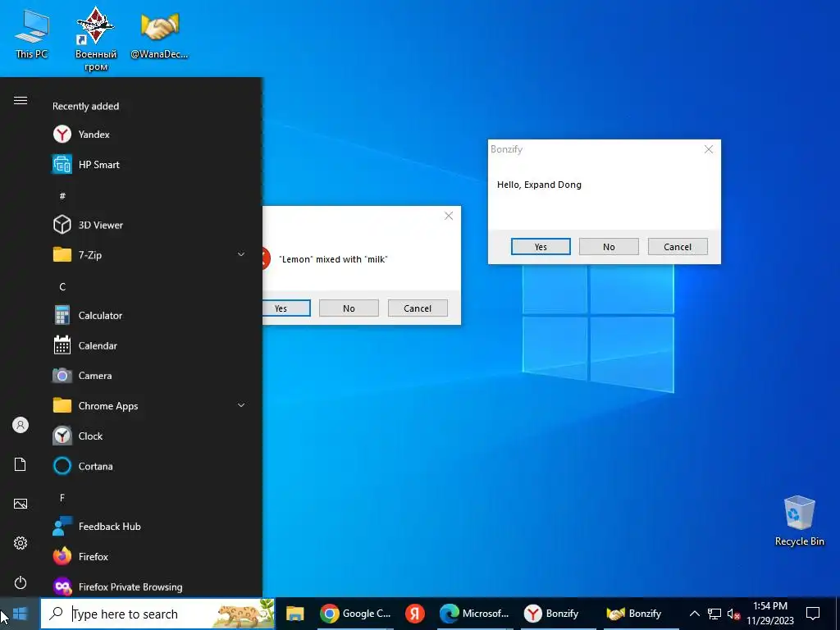Click the Recently added heading
Image resolution: width=840 pixels, height=630 pixels.
coord(85,106)
